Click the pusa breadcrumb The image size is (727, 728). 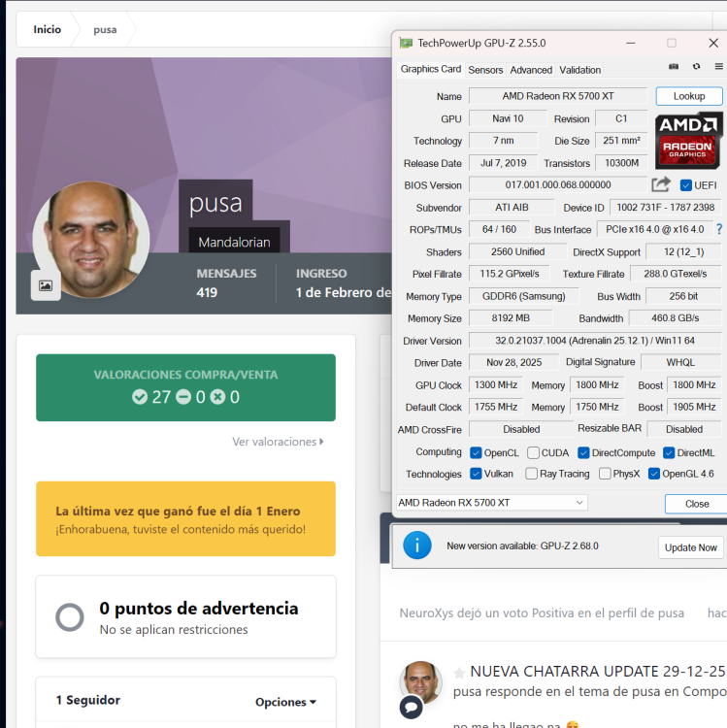tap(105, 29)
